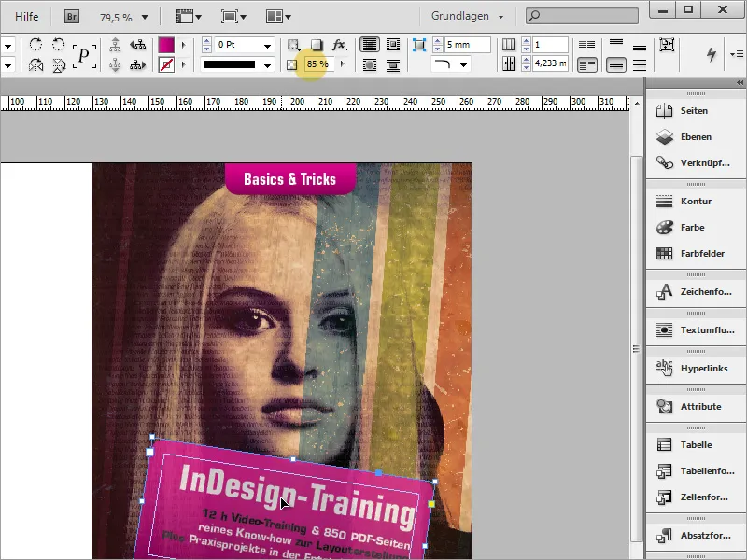747x560 pixels.
Task: Open the arrange documents dropdown
Action: 278,17
